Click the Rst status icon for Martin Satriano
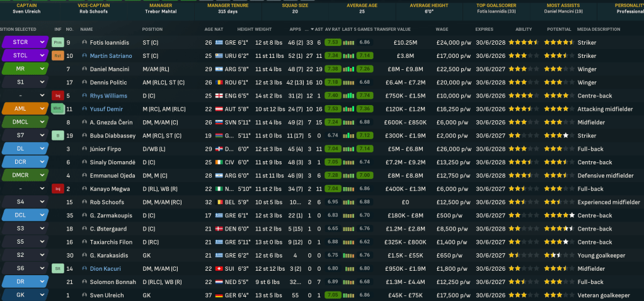644x301 pixels. pos(58,55)
